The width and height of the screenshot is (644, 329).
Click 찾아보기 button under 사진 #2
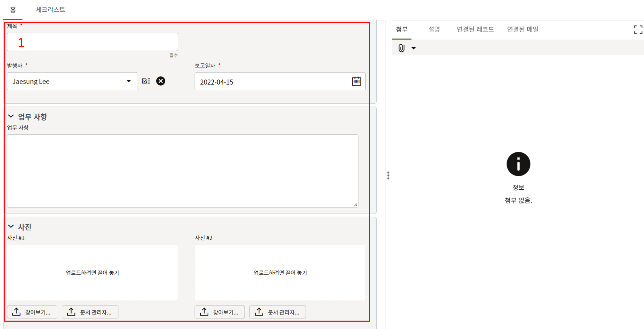tap(220, 312)
